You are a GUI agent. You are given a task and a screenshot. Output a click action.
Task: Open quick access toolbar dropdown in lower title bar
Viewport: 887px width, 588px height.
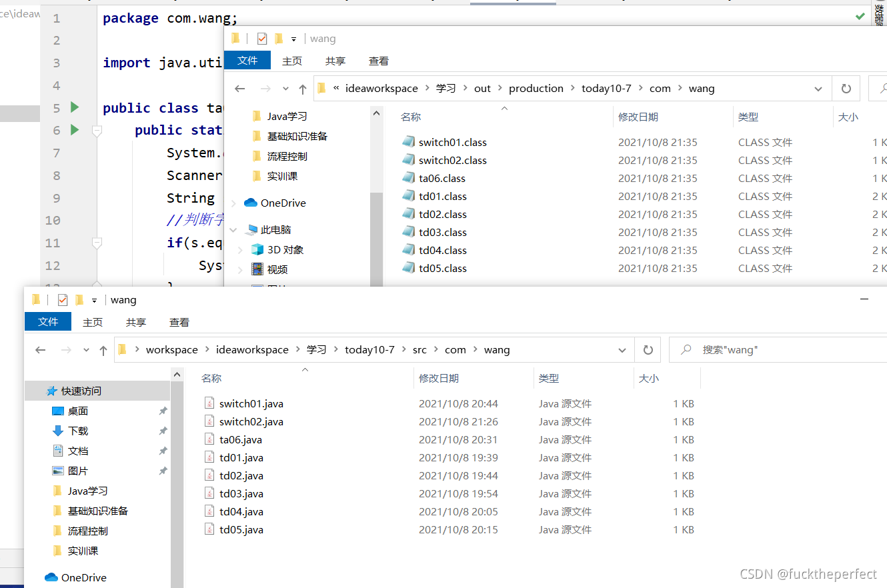[95, 301]
